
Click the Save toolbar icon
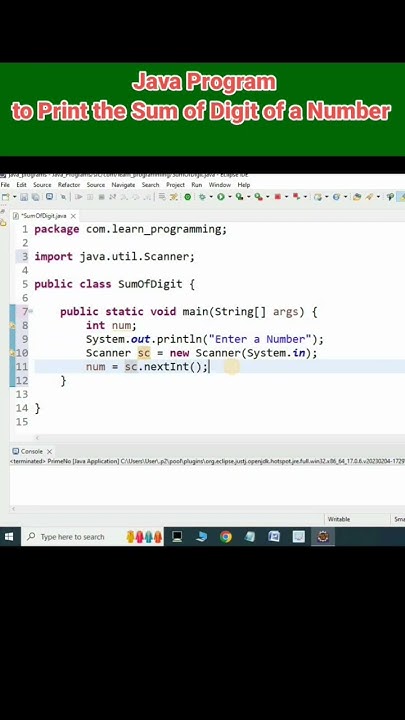[24, 197]
